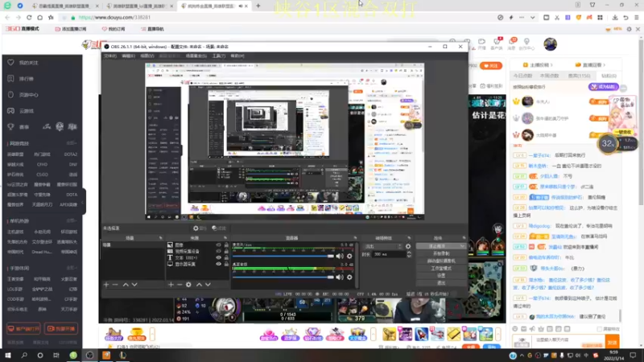Screen dimensions: 644x362
Task: Open the Douyu user avatar profile
Action: [550, 44]
